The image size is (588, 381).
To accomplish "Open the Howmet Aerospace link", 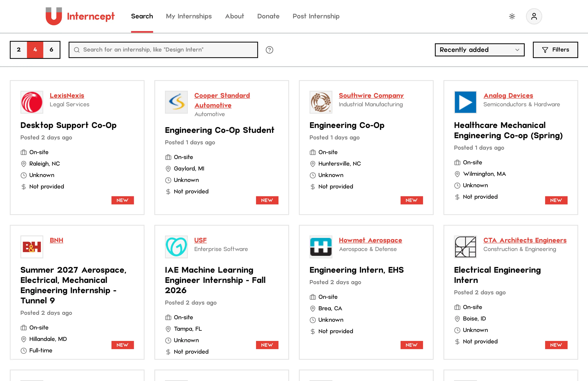I will (x=370, y=240).
